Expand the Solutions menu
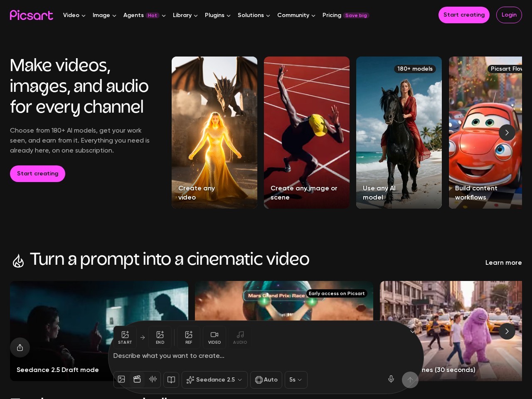 click(x=254, y=15)
